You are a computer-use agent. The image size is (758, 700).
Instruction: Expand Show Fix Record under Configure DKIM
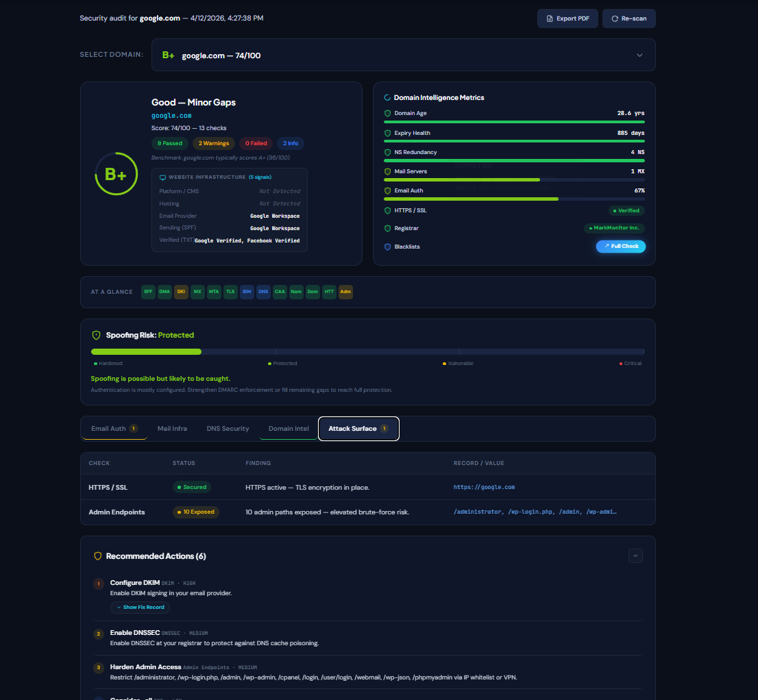tap(140, 607)
